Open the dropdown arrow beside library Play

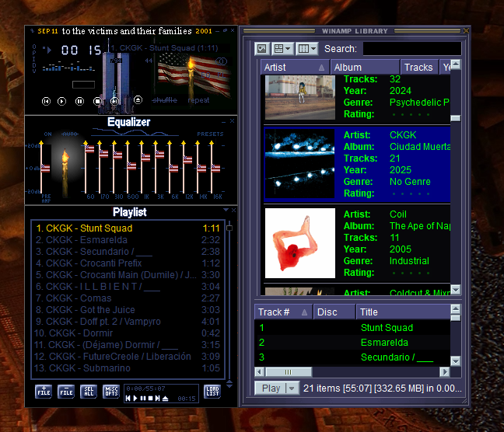click(x=292, y=388)
